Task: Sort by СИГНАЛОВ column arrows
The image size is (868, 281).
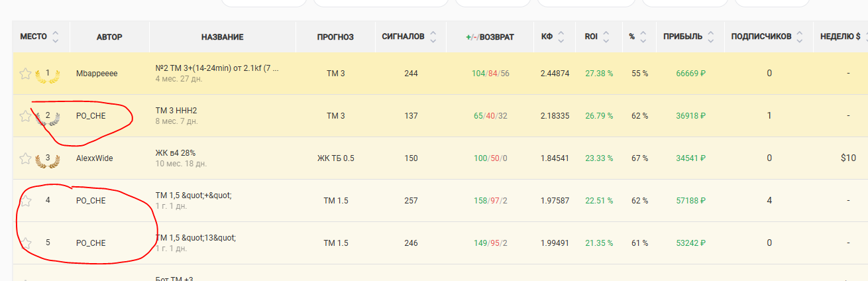Action: click(x=433, y=37)
